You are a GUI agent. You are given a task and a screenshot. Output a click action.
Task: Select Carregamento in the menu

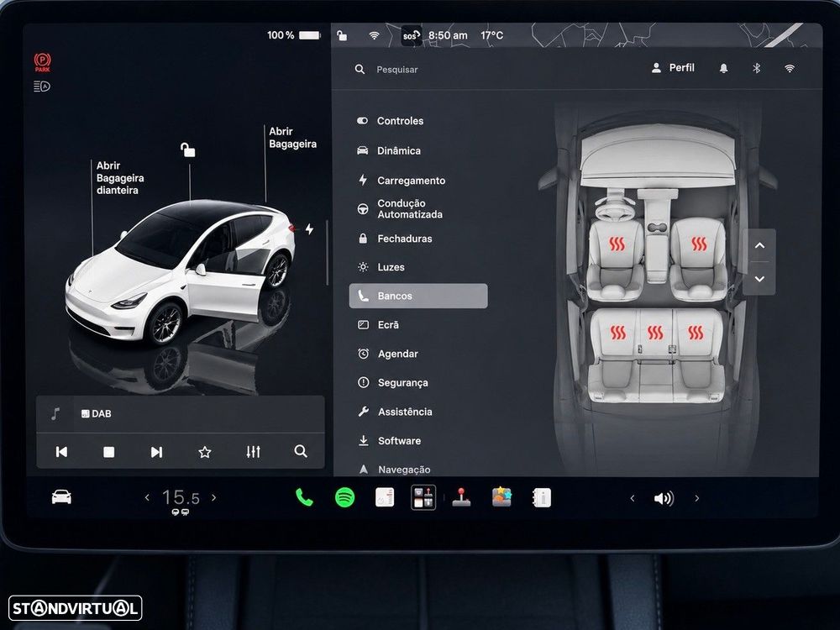[x=402, y=181]
